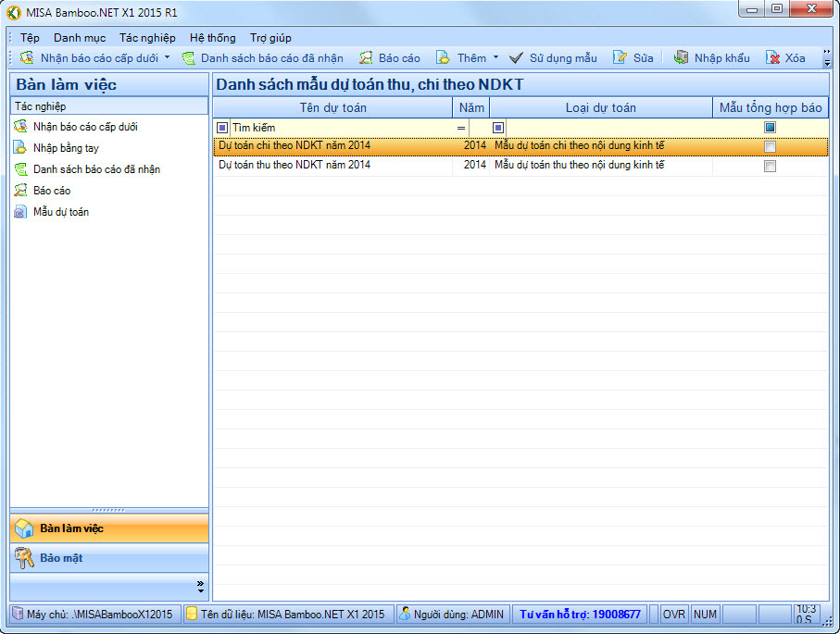The height and width of the screenshot is (634, 840).
Task: Click the OVR indicator in status bar
Action: pyautogui.click(x=674, y=615)
